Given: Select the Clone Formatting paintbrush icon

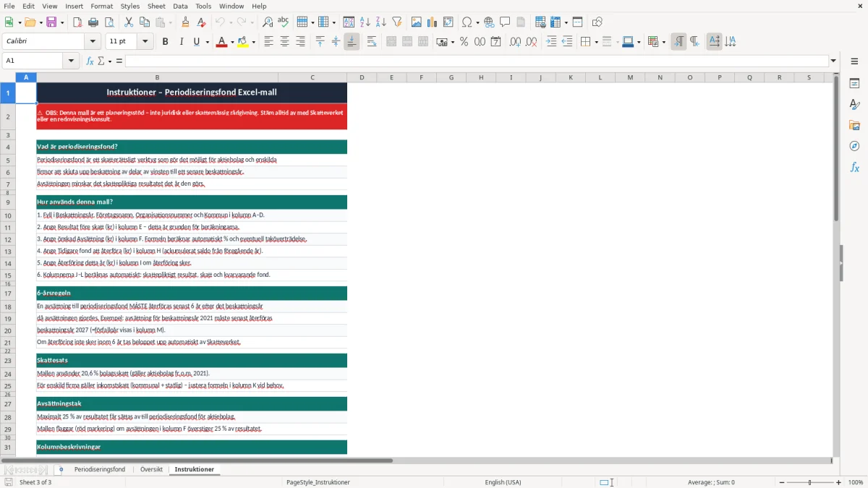Looking at the screenshot, I should tap(186, 22).
